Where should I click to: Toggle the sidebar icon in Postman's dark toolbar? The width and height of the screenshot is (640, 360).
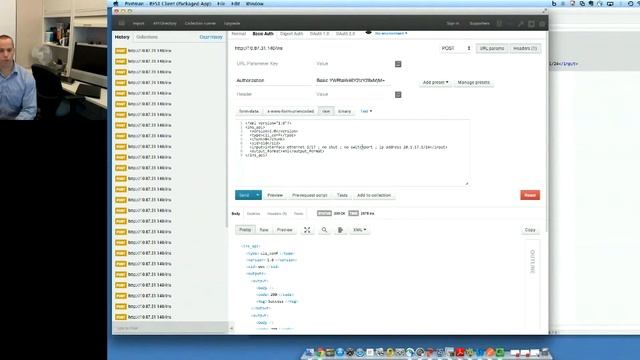point(122,23)
